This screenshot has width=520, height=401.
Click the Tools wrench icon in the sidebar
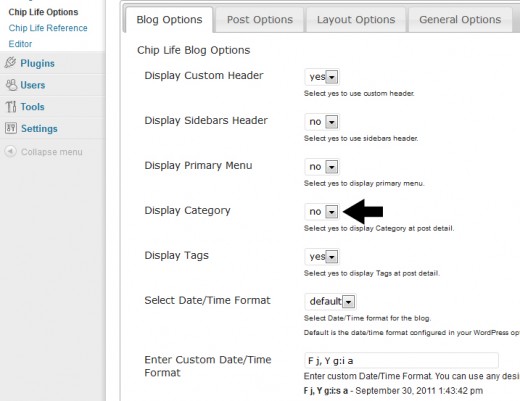[x=11, y=107]
